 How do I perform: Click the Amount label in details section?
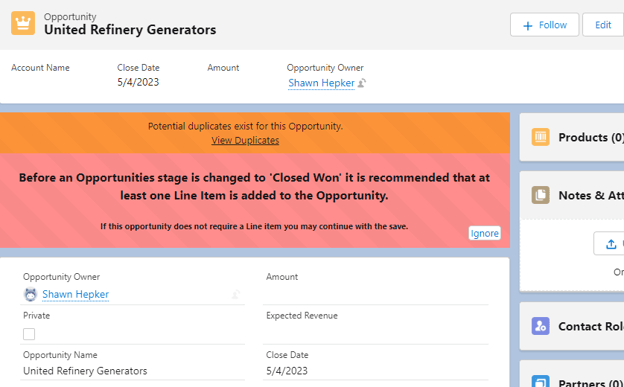click(282, 277)
